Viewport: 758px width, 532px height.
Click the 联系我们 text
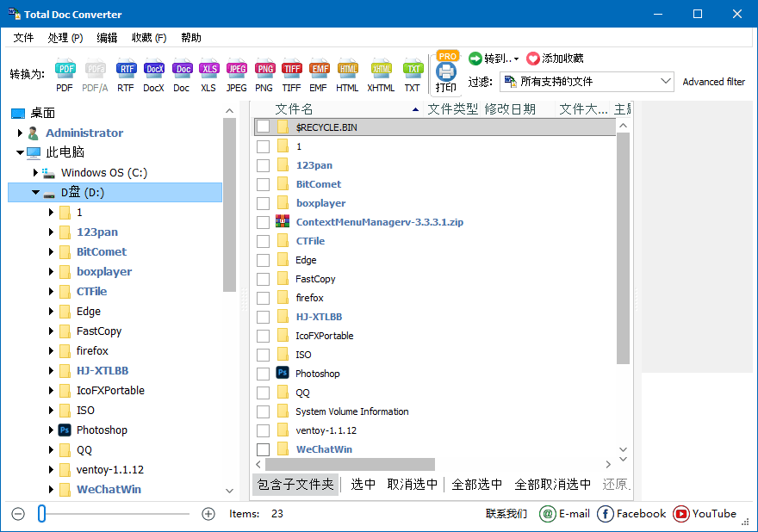(506, 514)
